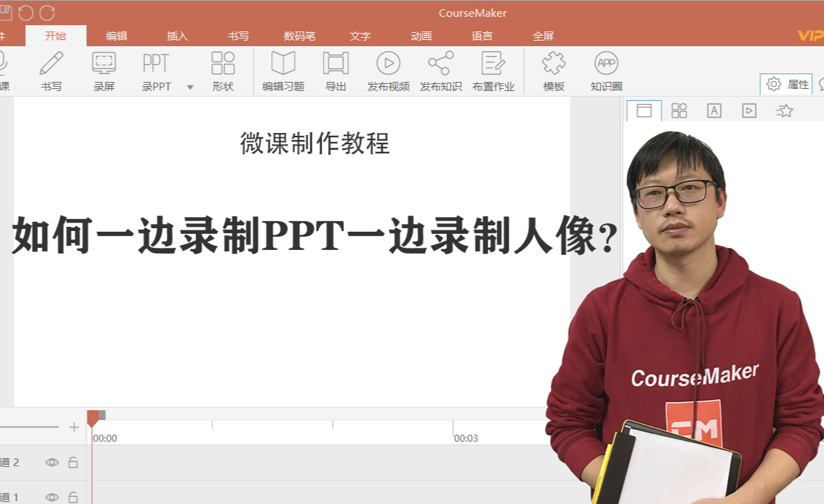Viewport: 824px width, 504px height.
Task: Toggle visibility of track 1
Action: coord(52,497)
